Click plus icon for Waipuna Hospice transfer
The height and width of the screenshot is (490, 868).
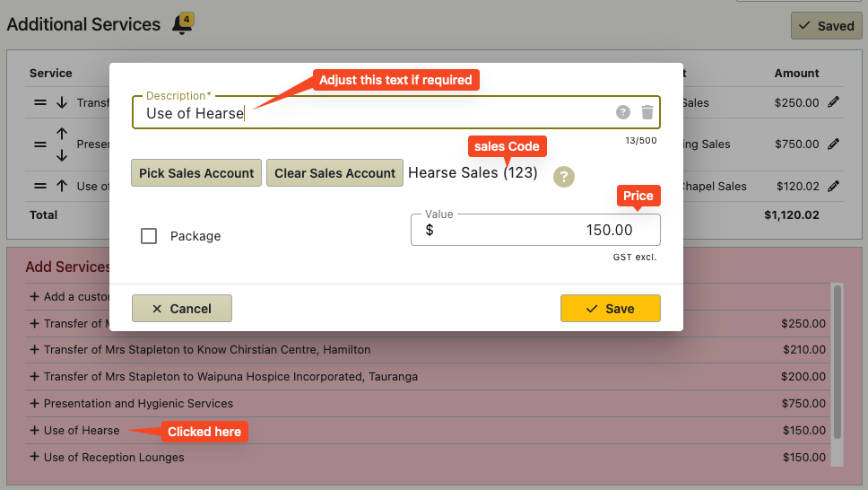click(x=34, y=376)
